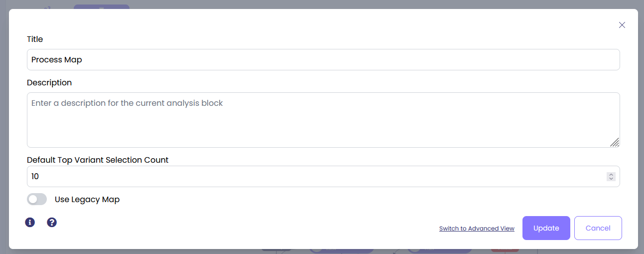The width and height of the screenshot is (644, 254).
Task: Click the dark gray node below the dialog
Action: pos(276,251)
